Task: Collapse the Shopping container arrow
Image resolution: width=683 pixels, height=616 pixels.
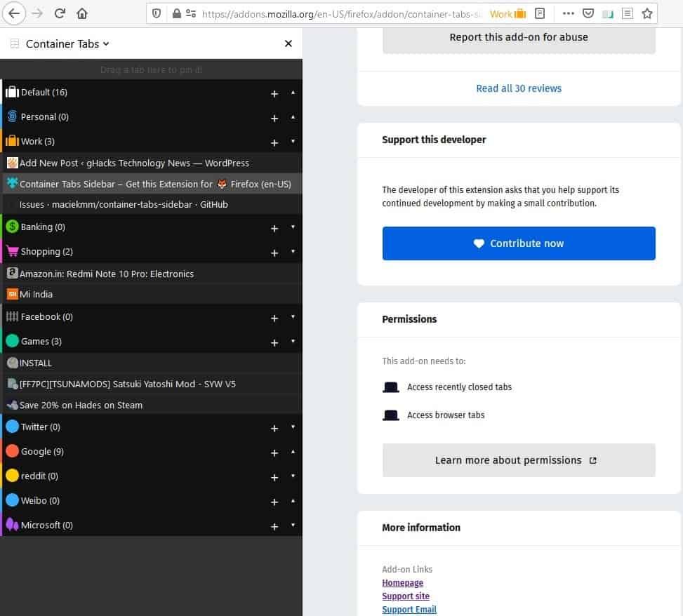Action: pyautogui.click(x=293, y=251)
